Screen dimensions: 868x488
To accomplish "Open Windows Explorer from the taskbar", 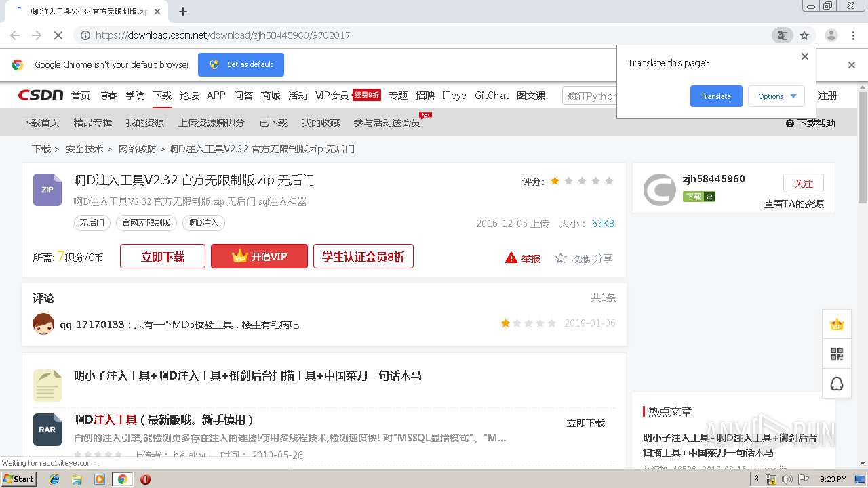I will point(77,479).
